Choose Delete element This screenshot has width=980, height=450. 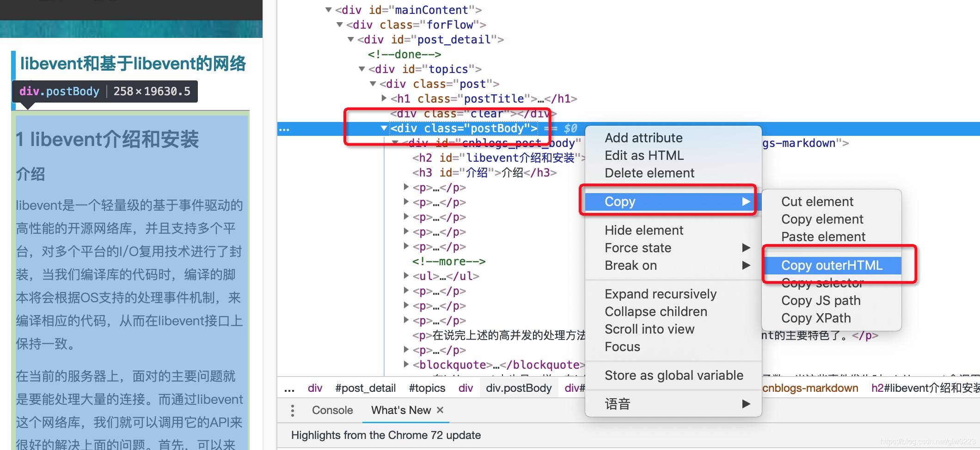coord(673,173)
